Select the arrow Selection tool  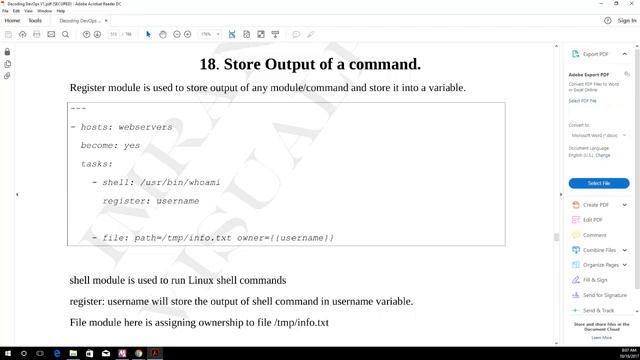coord(148,35)
